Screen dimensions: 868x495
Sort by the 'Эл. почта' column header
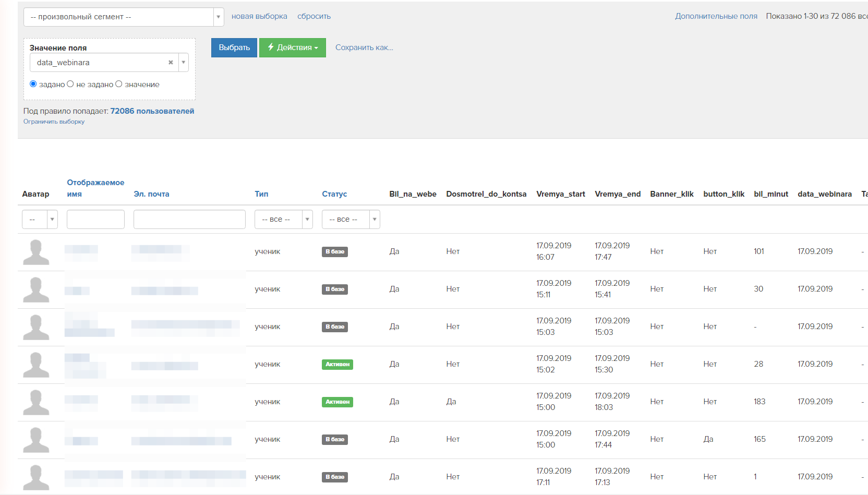[x=151, y=194]
